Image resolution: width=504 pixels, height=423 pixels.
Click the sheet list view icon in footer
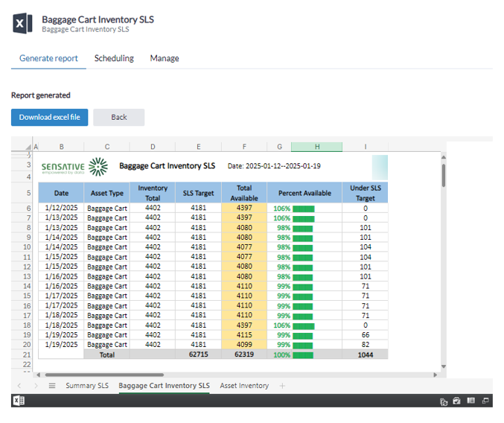[x=471, y=401]
